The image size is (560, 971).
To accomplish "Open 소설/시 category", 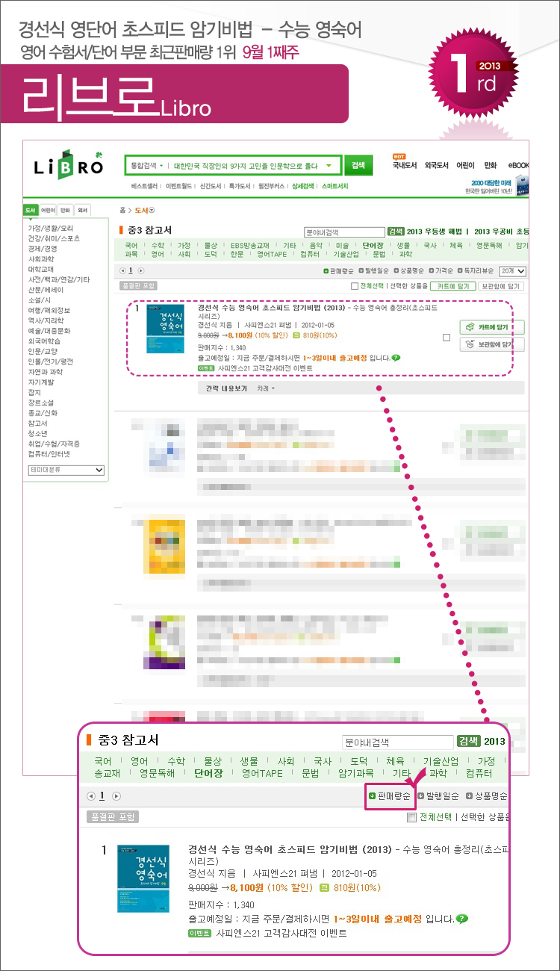I will click(x=39, y=300).
